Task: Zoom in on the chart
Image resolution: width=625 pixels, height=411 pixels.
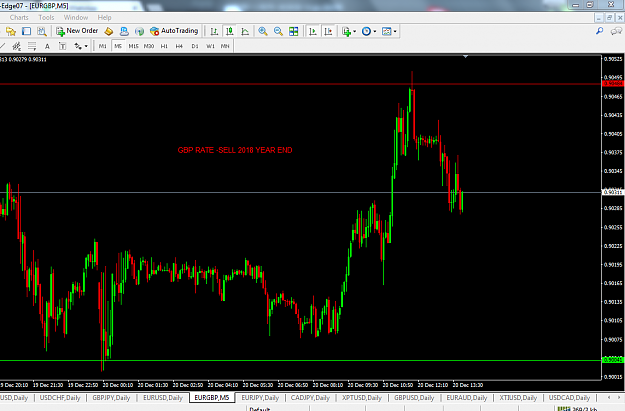Action: pos(263,31)
